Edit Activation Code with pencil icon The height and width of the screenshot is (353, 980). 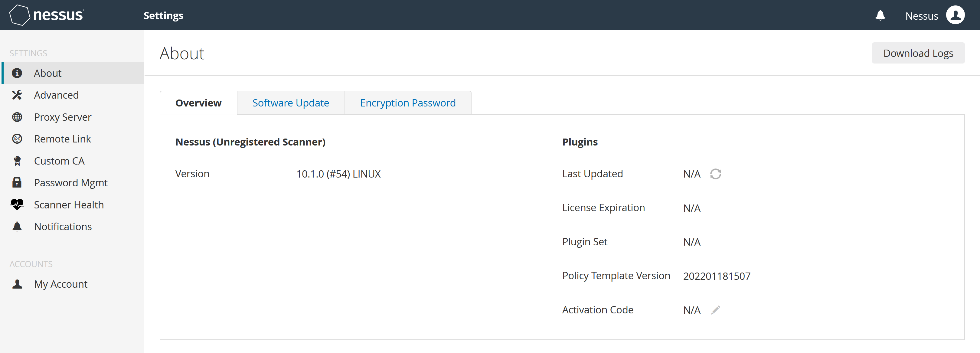click(x=715, y=310)
